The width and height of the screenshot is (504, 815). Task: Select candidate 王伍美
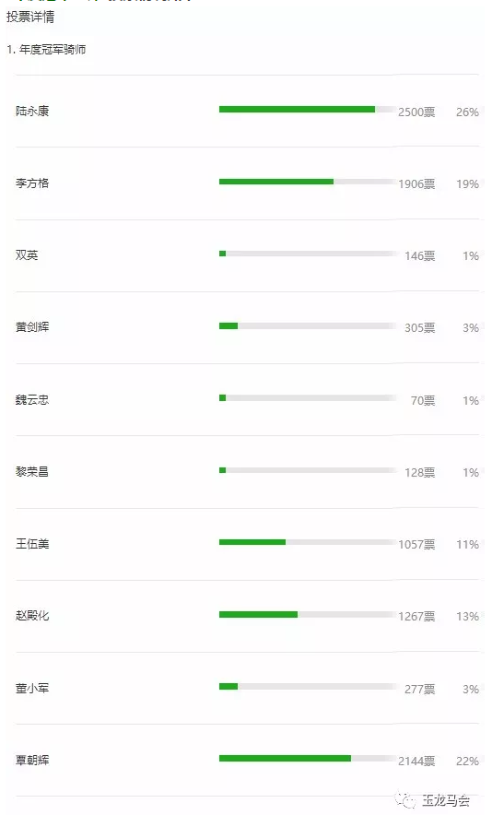(x=32, y=544)
